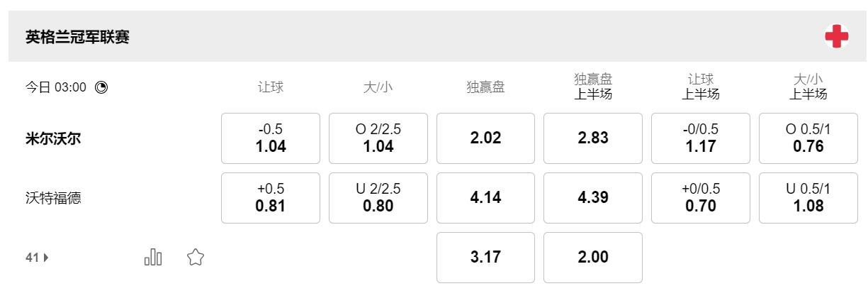
Task: Click the live clock icon beside 03:00
Action: pos(101,87)
